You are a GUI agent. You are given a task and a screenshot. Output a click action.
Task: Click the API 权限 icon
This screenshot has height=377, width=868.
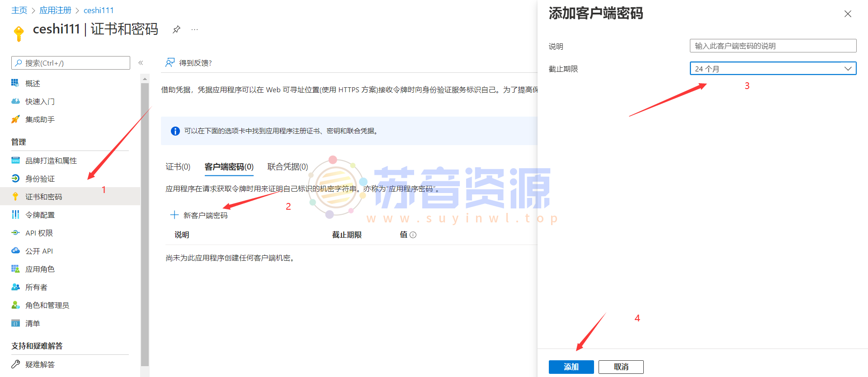point(15,233)
